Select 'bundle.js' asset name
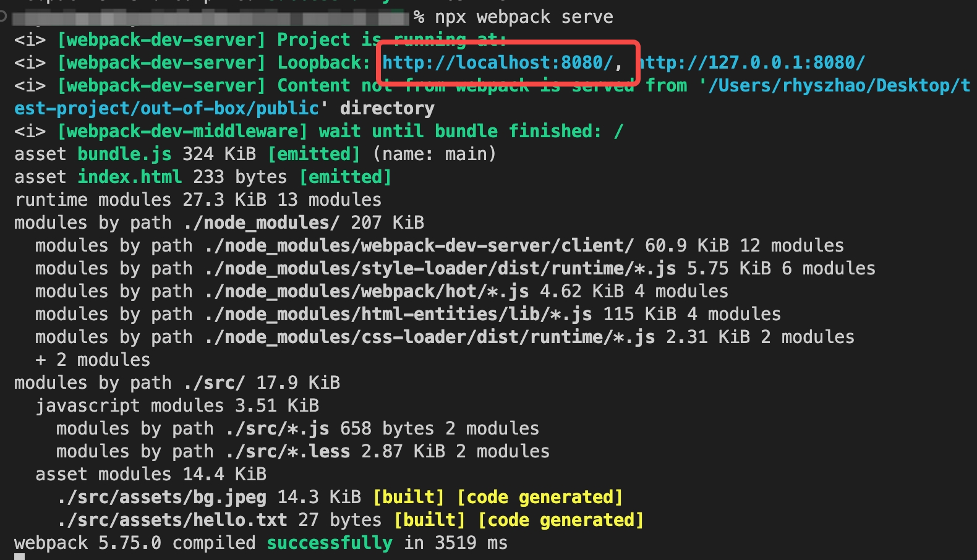Screen dimensions: 977x560 [x=124, y=154]
